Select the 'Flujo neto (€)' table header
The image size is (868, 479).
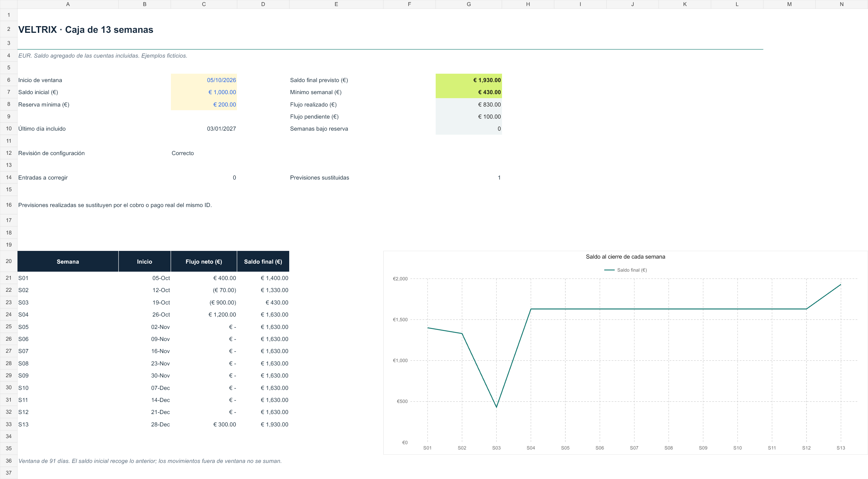click(x=204, y=261)
